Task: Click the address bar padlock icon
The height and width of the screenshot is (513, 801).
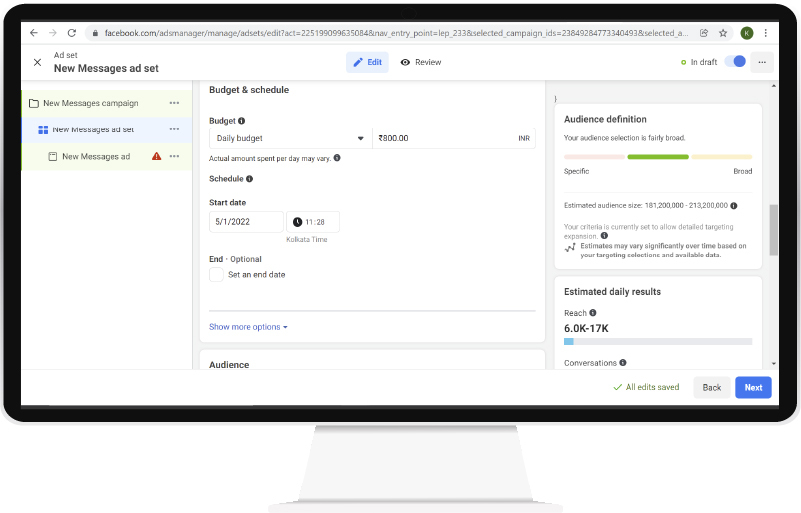Action: [x=95, y=33]
